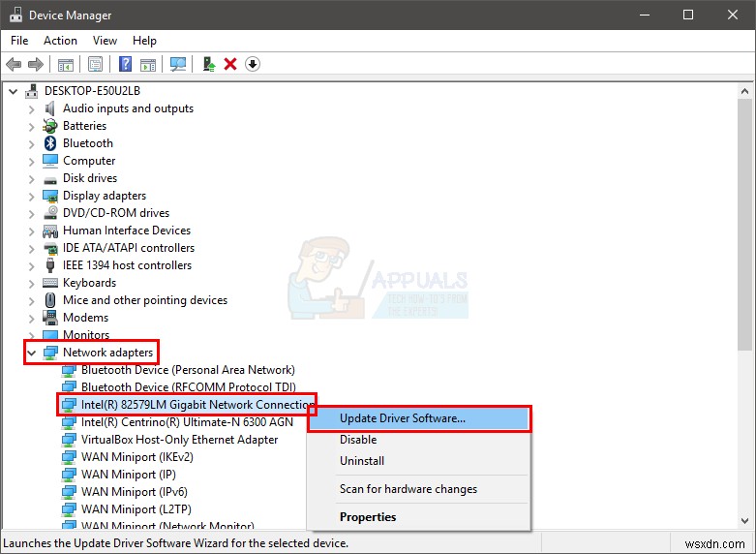
Task: Click the IDE ATA/ATAPI controllers icon
Action: tap(50, 248)
